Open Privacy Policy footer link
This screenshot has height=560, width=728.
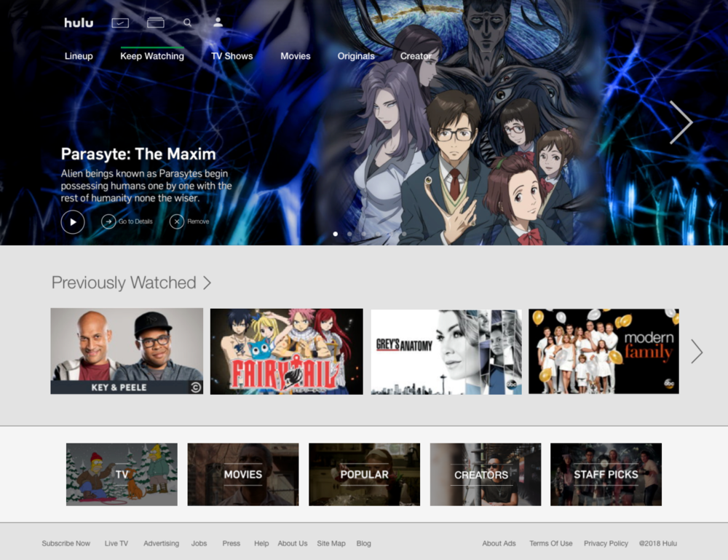[x=606, y=543]
